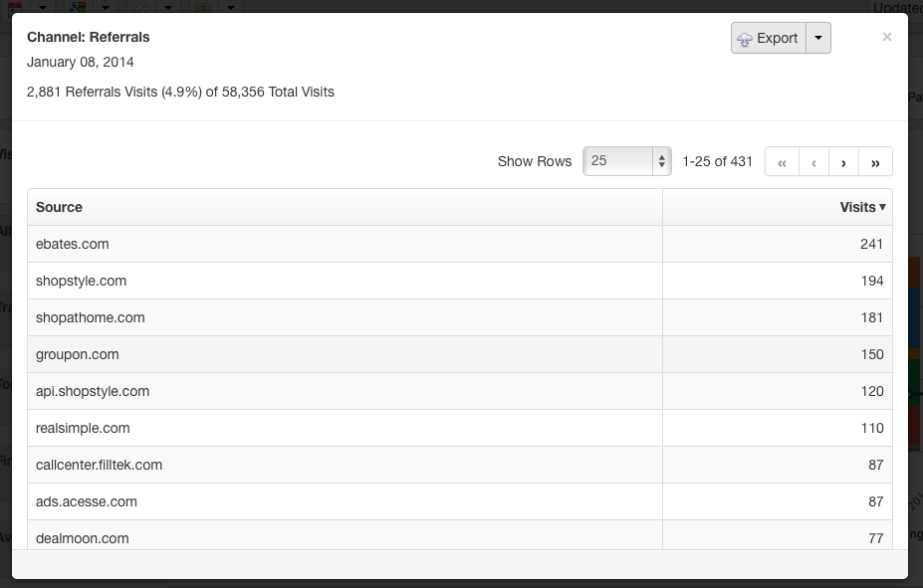
Task: Select the api.shopstyle.com row
Action: click(460, 392)
